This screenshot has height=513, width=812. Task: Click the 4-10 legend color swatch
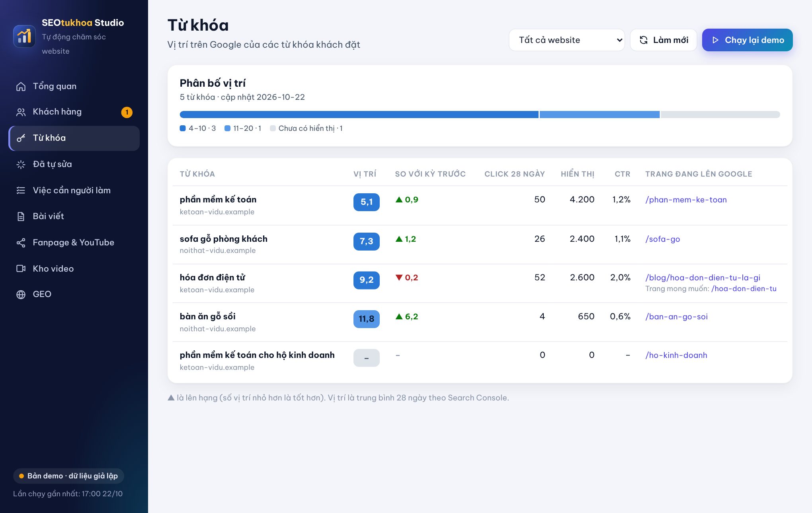point(183,128)
